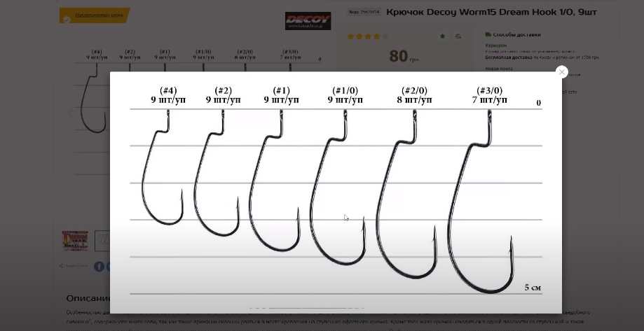Click the 'Новая почта' delivery link
Viewport: 644px width, 331px height.
coord(499,69)
